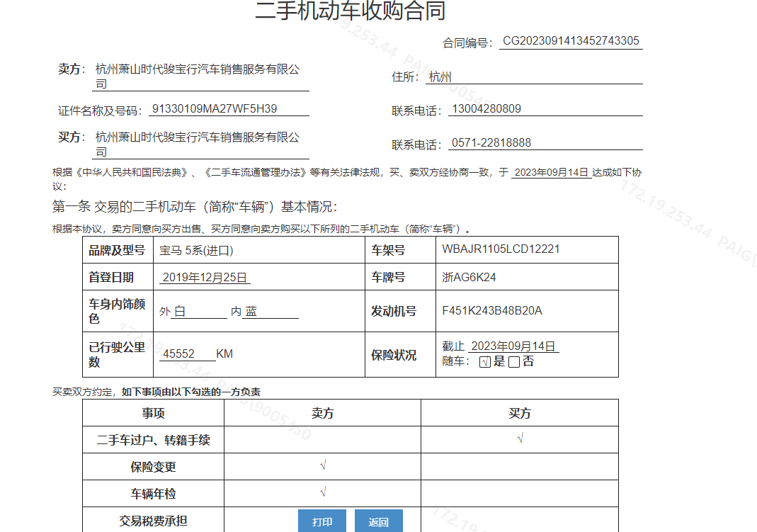The image size is (757, 532).
Task: Click the 买方 column header in responsibility table
Action: coord(520,413)
